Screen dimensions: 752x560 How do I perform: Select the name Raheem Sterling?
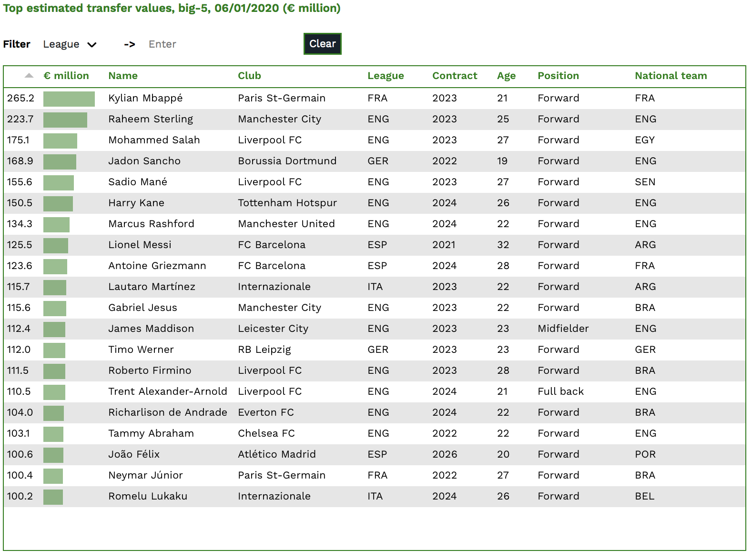tap(151, 119)
